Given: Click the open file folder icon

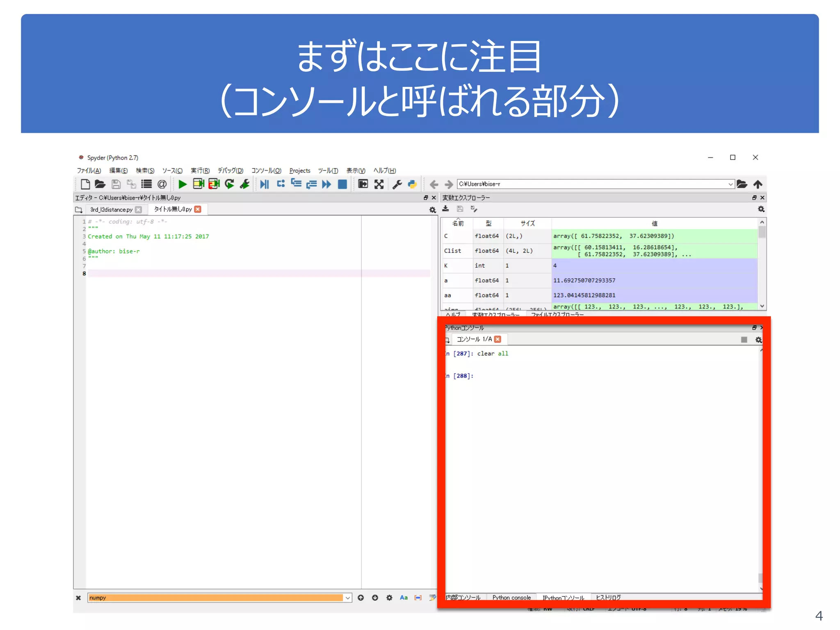Looking at the screenshot, I should coord(100,184).
